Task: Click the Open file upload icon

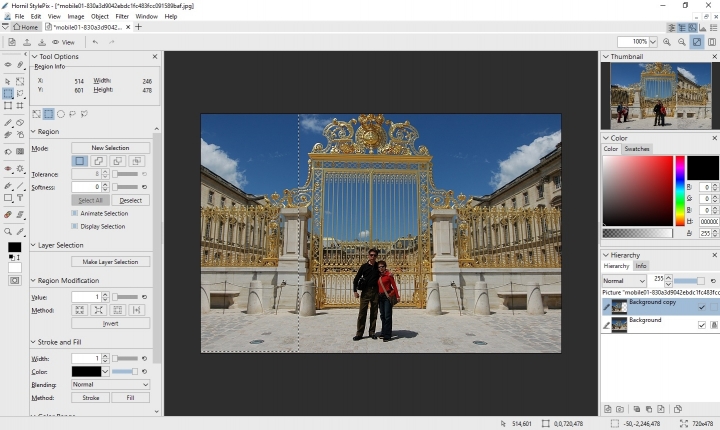Action: click(27, 42)
